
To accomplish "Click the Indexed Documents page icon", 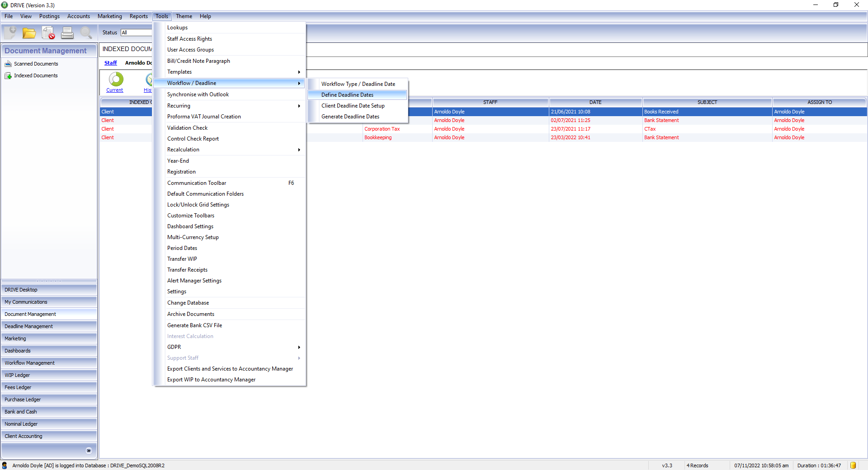I will point(8,75).
